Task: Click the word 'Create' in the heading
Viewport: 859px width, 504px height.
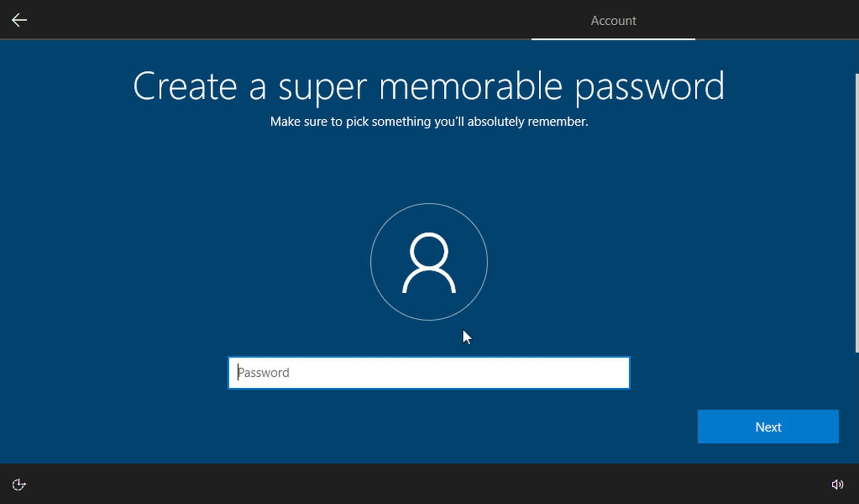Action: point(185,86)
